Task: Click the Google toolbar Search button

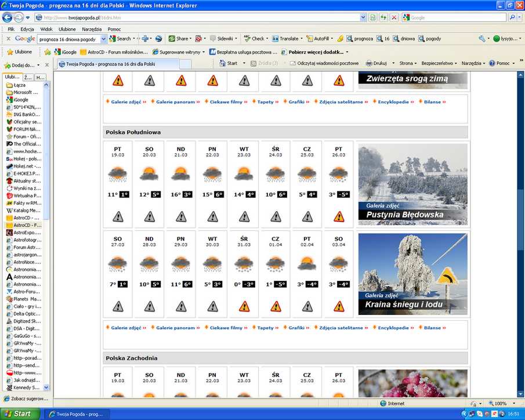Action: (x=120, y=39)
